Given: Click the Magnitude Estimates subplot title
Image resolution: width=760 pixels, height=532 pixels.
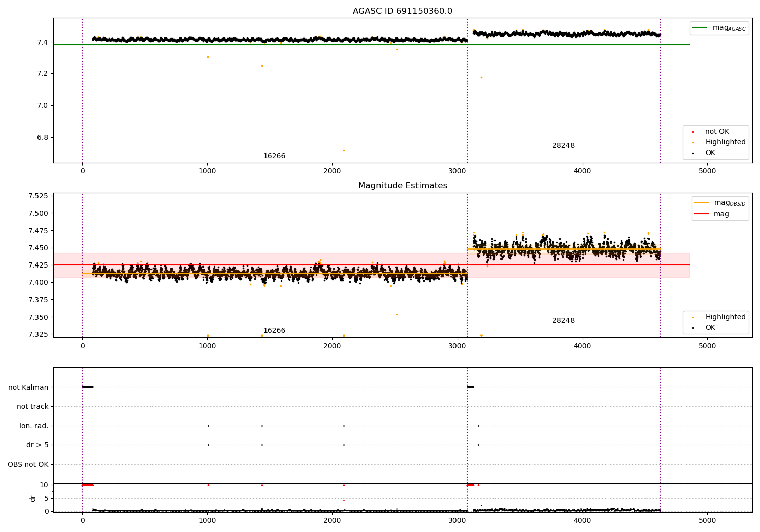Looking at the screenshot, I should [402, 186].
